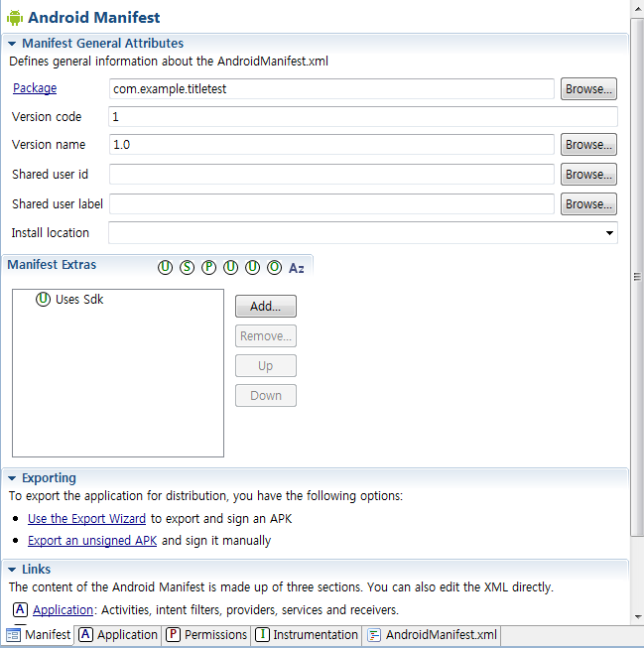
Task: Click the U filter icon left of O icon
Action: [x=253, y=267]
